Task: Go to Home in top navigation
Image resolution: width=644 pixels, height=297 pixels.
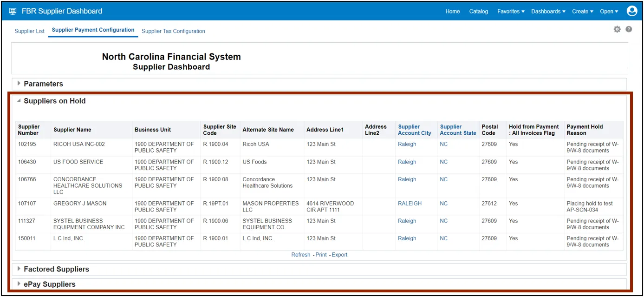Action: (x=452, y=12)
